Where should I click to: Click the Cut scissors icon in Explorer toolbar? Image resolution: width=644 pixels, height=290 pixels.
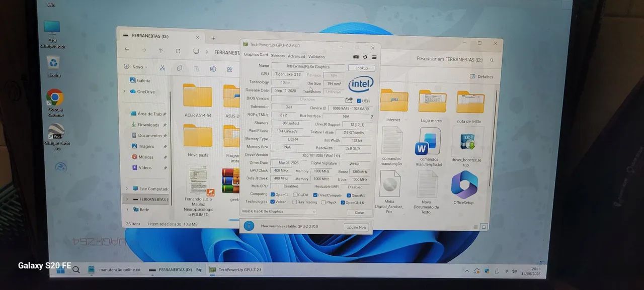(x=163, y=67)
